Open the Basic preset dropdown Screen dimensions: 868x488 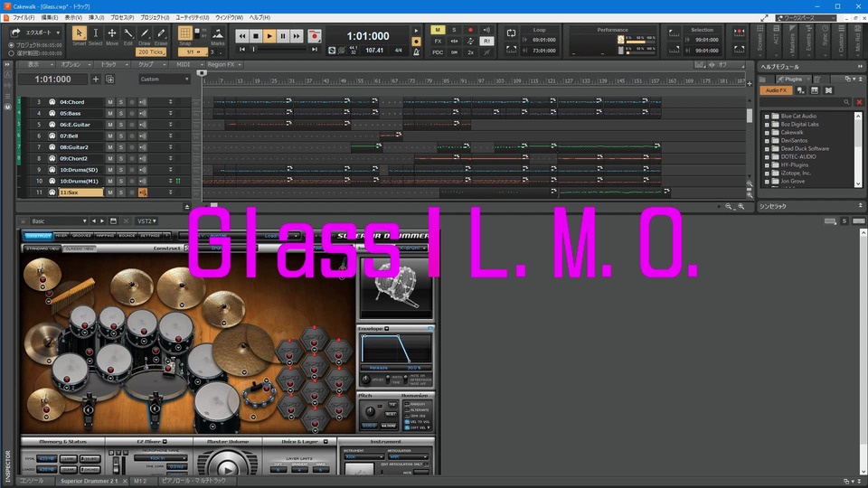click(59, 221)
